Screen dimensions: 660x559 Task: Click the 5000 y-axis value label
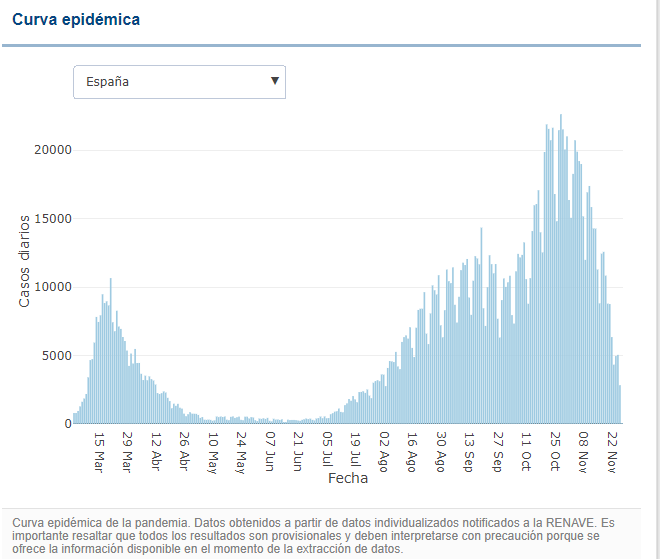pos(57,355)
